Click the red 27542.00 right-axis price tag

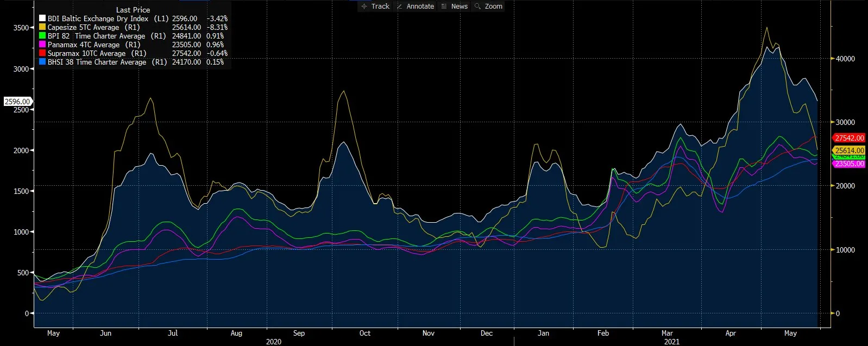click(849, 138)
